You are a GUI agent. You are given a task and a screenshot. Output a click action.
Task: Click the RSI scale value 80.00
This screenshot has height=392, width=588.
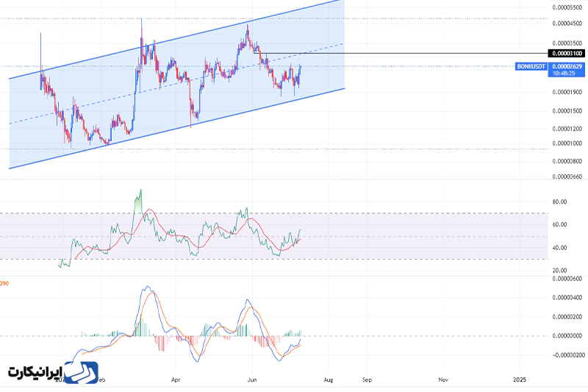click(559, 202)
